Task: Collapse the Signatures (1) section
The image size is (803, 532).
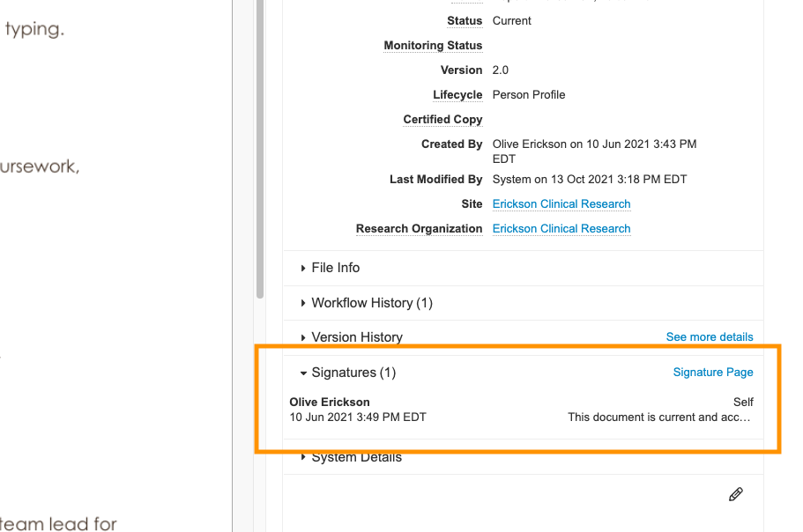Action: (353, 373)
